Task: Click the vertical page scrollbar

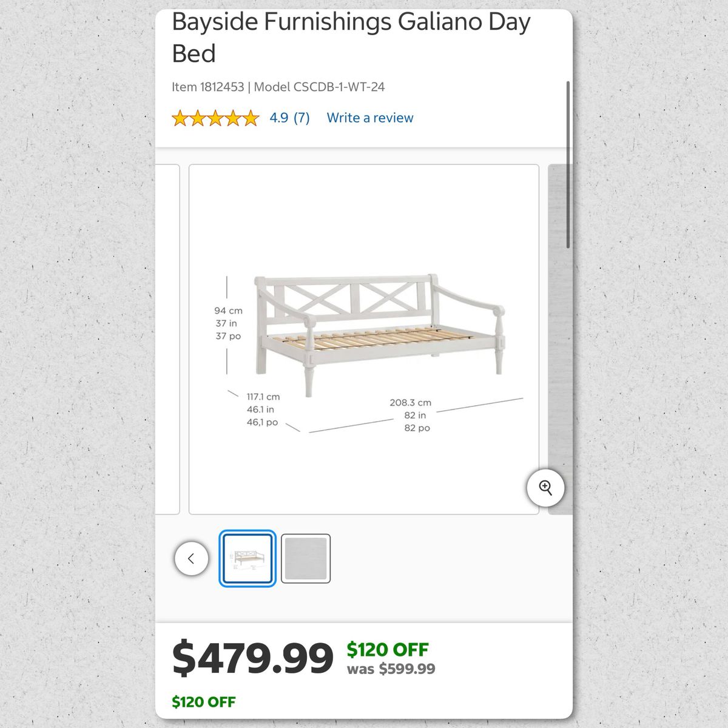Action: 568,164
